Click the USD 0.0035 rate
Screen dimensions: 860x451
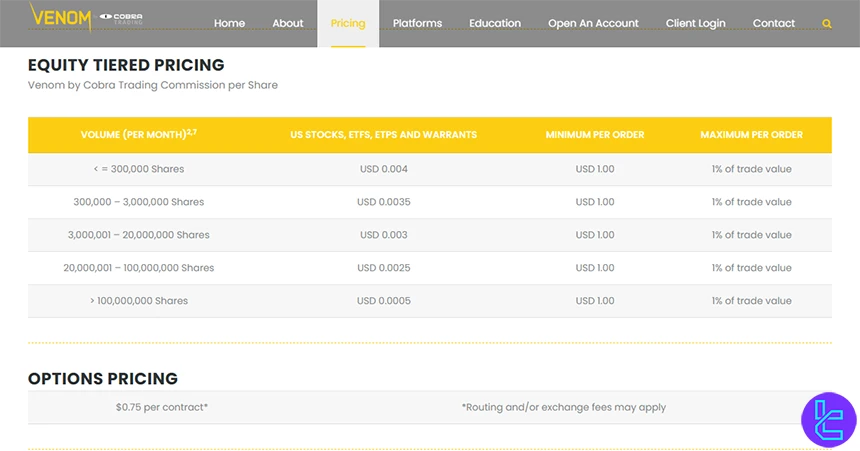pos(383,202)
